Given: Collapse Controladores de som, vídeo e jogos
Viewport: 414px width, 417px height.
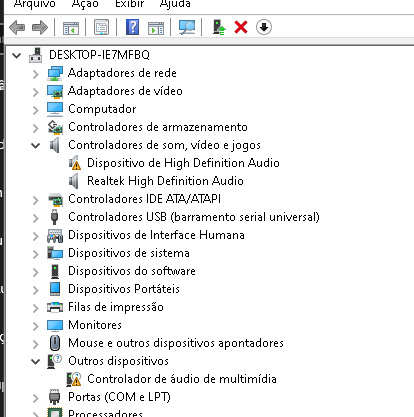Looking at the screenshot, I should point(35,146).
